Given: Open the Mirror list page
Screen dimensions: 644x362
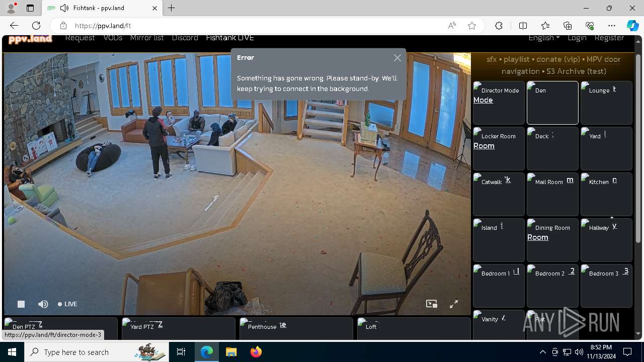Looking at the screenshot, I should [x=147, y=38].
